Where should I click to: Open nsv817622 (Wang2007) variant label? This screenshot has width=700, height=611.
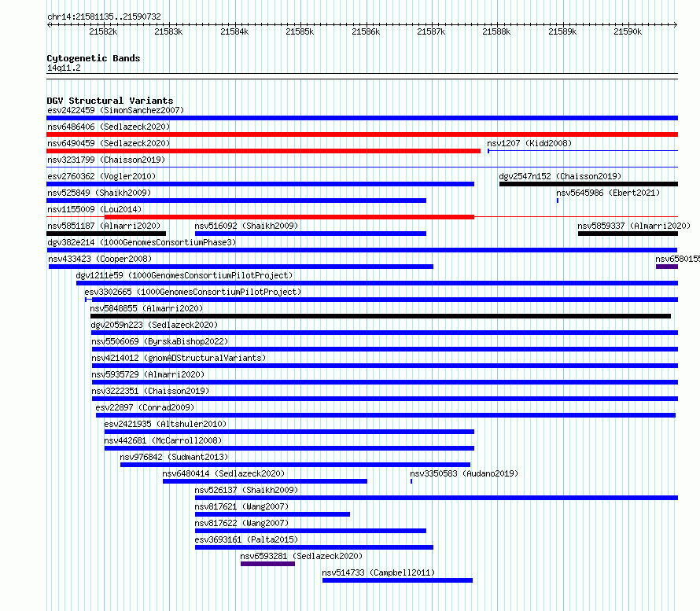[242, 523]
